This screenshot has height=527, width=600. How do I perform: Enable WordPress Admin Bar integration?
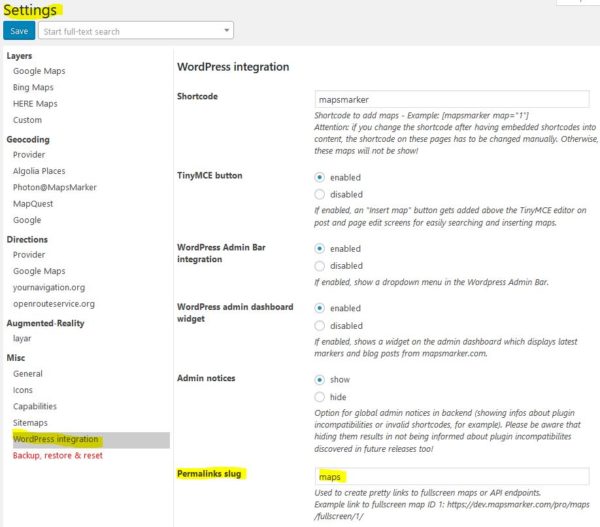click(320, 248)
